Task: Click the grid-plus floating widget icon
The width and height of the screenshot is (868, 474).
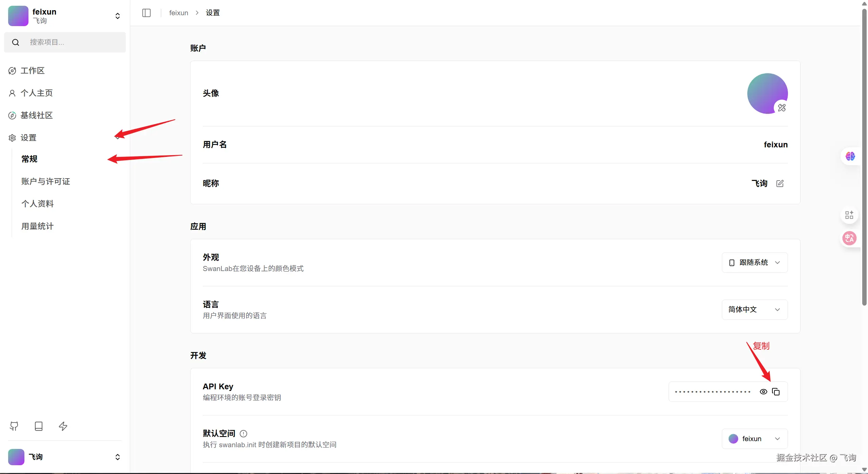Action: (x=849, y=215)
